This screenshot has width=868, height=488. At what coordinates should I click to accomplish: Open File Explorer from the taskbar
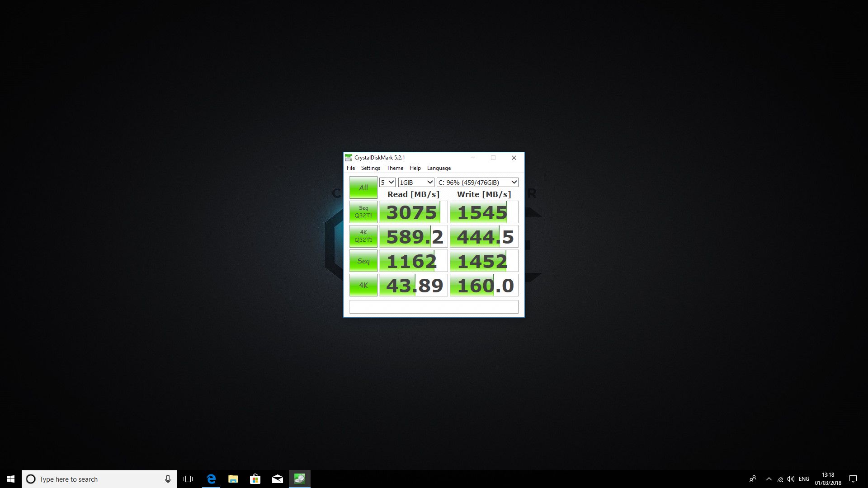pos(233,479)
